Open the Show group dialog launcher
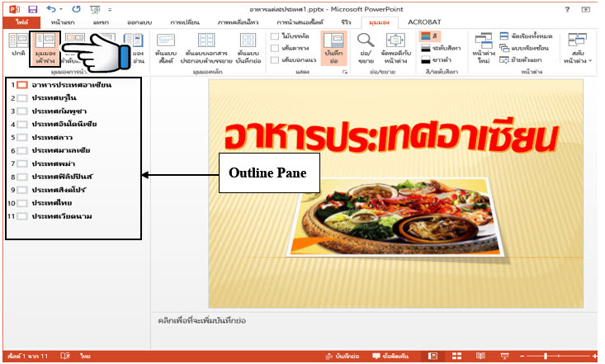The height and width of the screenshot is (364, 605). pos(344,72)
